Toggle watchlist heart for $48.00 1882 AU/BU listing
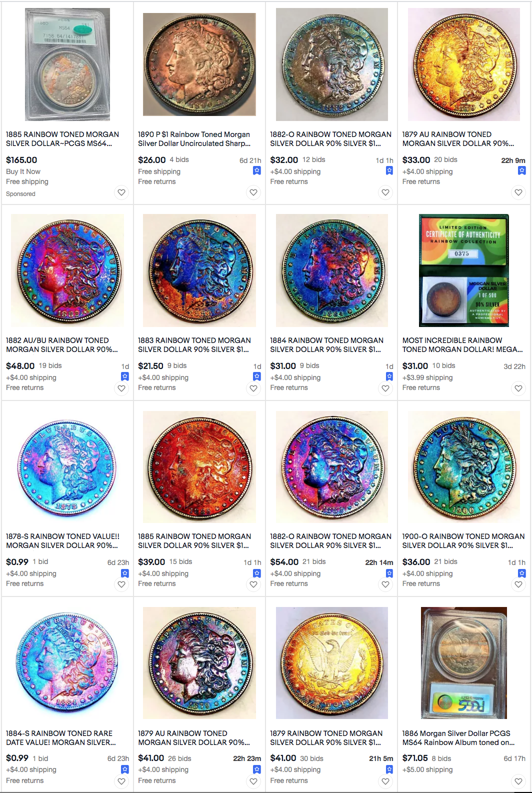 [121, 388]
